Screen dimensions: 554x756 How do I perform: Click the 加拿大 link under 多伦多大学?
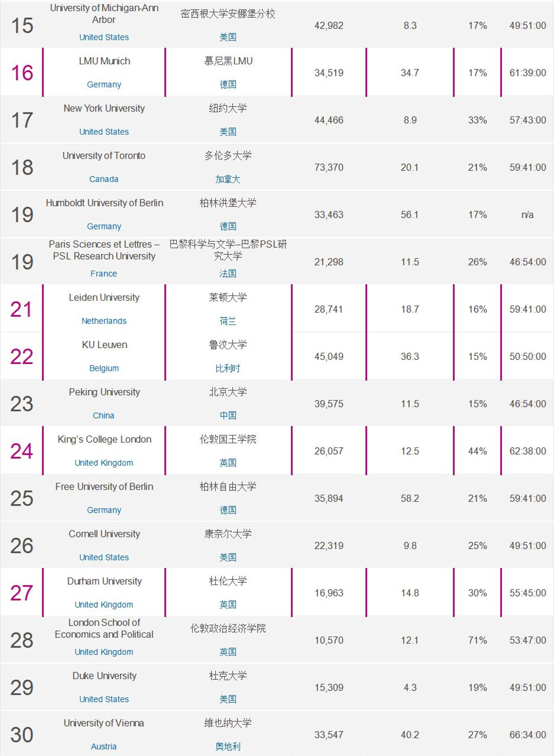point(228,179)
